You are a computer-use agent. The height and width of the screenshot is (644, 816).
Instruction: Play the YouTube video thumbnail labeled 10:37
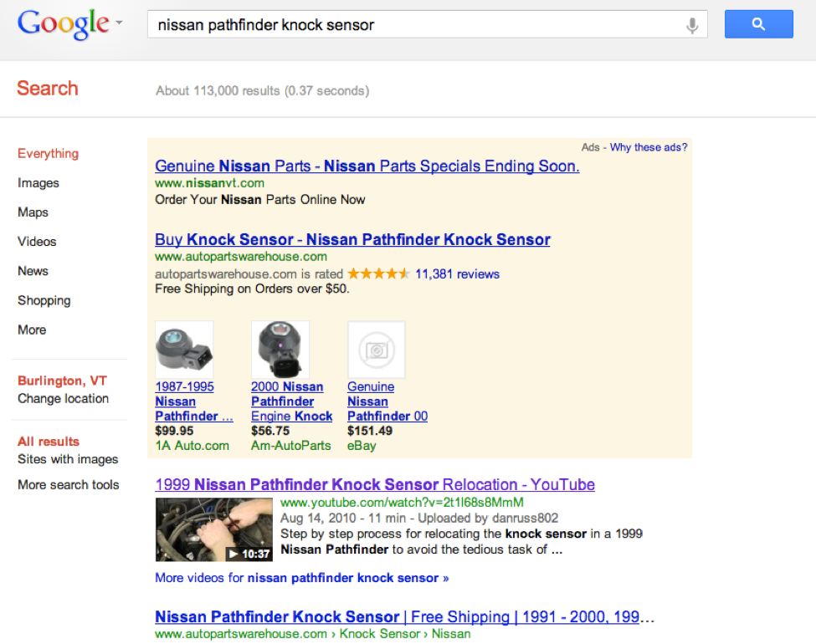(x=214, y=529)
